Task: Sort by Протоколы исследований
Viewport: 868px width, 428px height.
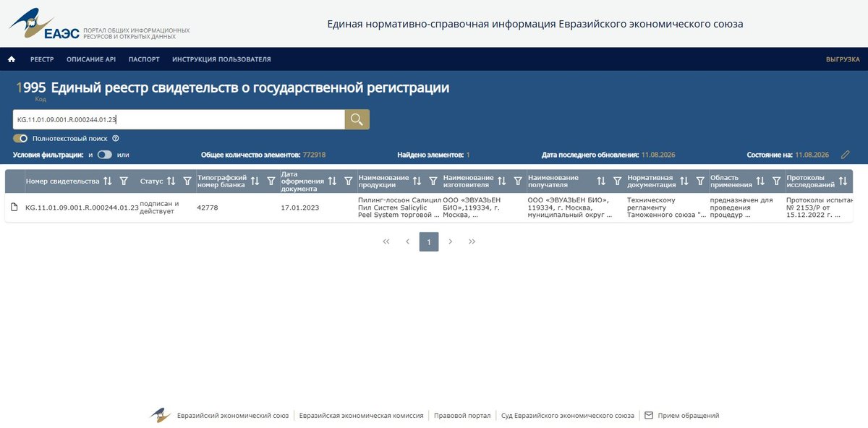Action: pyautogui.click(x=843, y=181)
